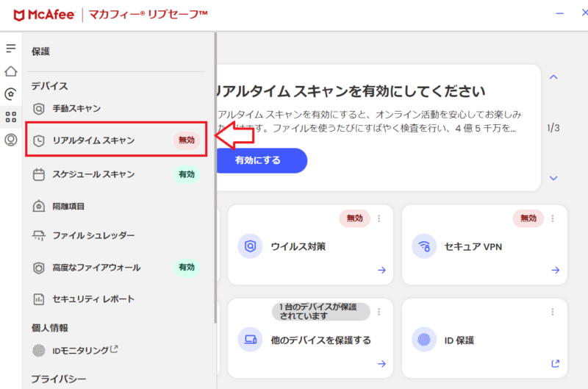Click the 1台のデバイスが保護されています badge

tap(321, 312)
